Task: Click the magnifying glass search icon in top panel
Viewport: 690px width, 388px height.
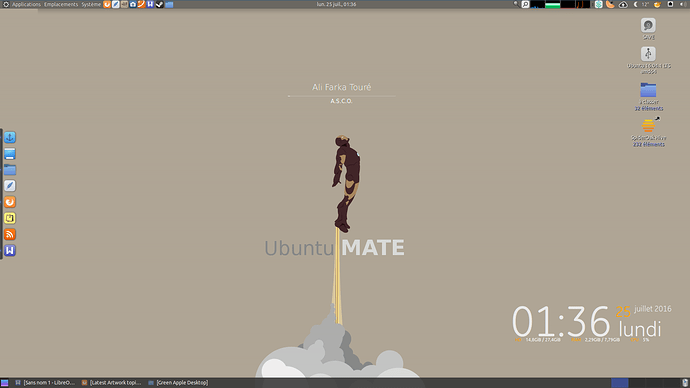Action: tap(516, 4)
